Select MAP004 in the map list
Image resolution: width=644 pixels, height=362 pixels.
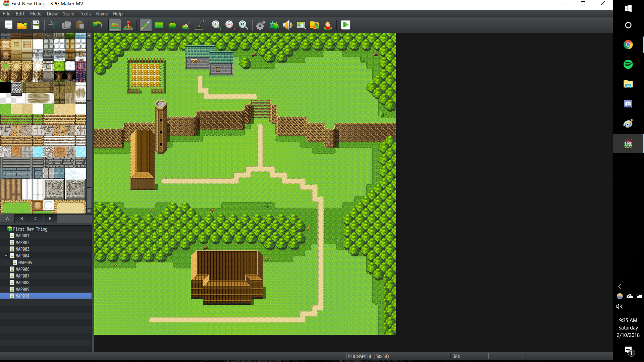pos(22,256)
